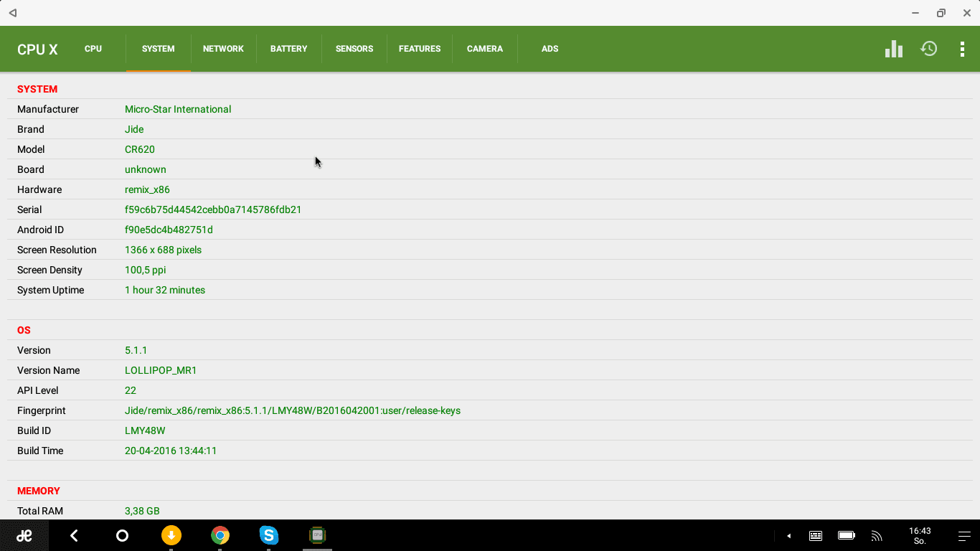Image resolution: width=980 pixels, height=551 pixels.
Task: Open the three-dot overflow menu
Action: point(962,49)
